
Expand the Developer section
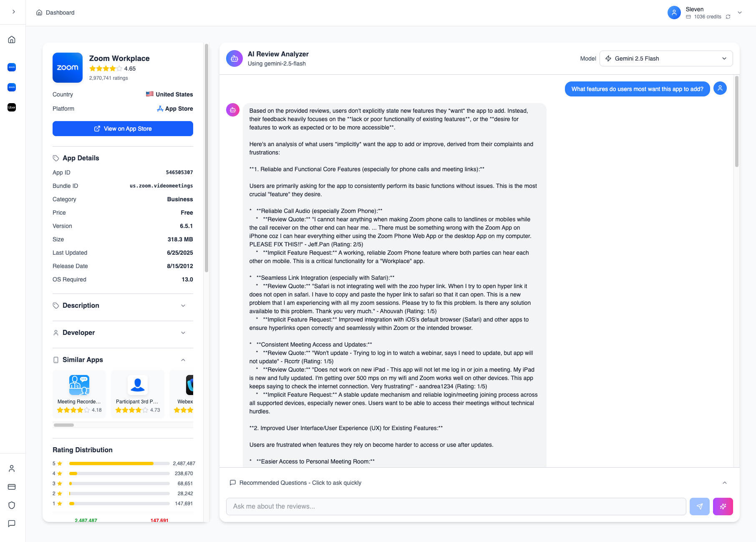(x=123, y=333)
